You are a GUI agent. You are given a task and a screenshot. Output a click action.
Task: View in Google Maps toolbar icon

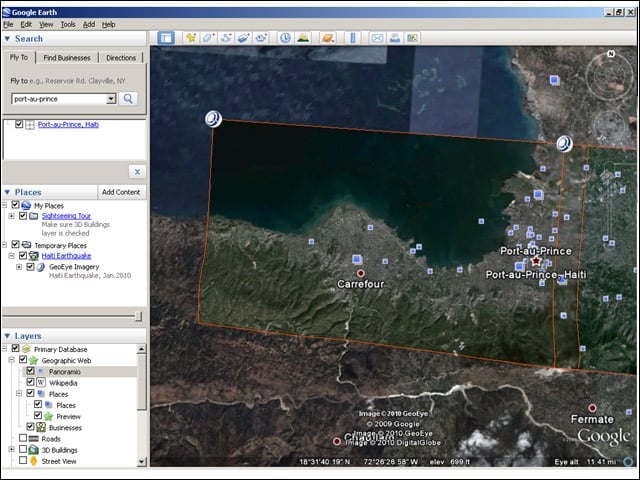pos(412,38)
